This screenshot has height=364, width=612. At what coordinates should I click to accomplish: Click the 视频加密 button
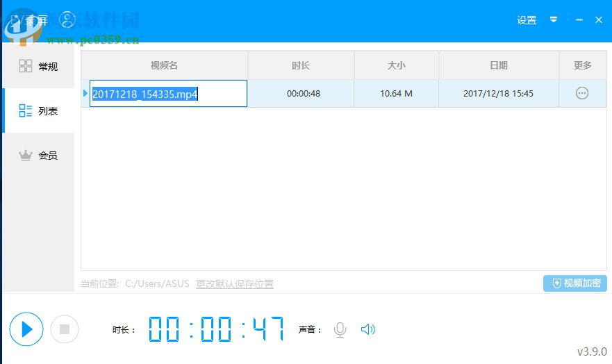click(575, 283)
